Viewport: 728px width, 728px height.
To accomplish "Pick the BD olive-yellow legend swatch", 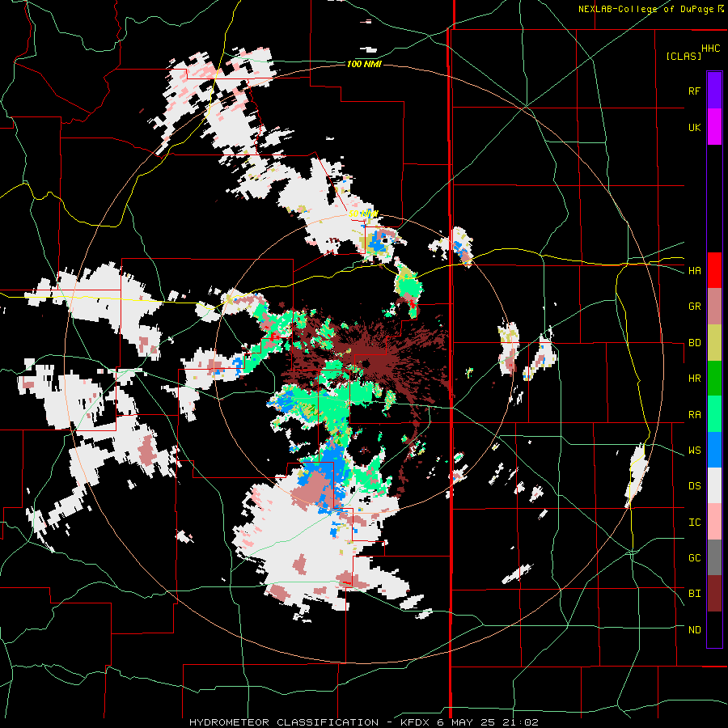I will pyautogui.click(x=714, y=342).
